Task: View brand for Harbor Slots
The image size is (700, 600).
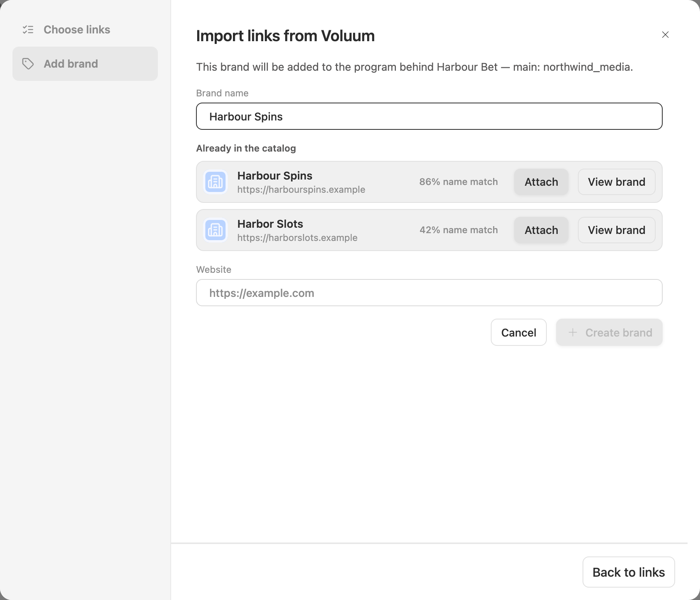Action: [617, 230]
